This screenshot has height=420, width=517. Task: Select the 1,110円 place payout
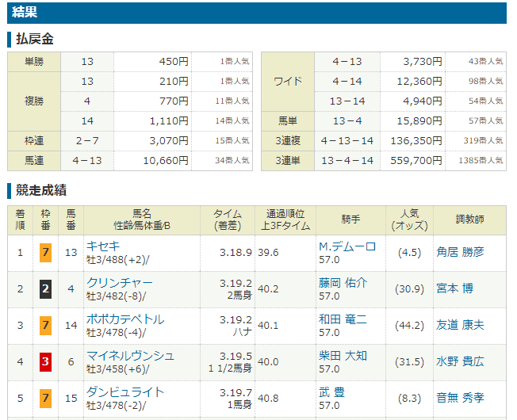169,121
